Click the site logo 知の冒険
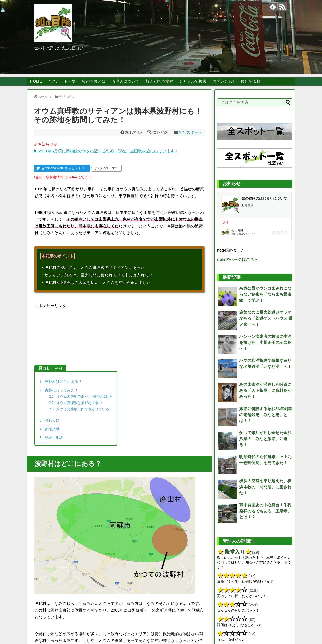322x644 pixels. click(53, 23)
